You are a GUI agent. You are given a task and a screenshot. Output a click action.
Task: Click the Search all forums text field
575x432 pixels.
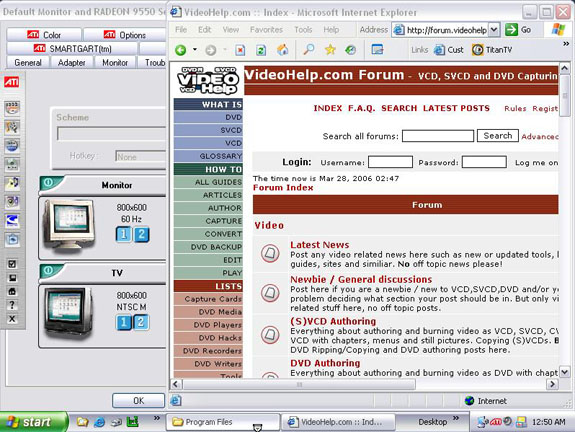click(x=438, y=136)
